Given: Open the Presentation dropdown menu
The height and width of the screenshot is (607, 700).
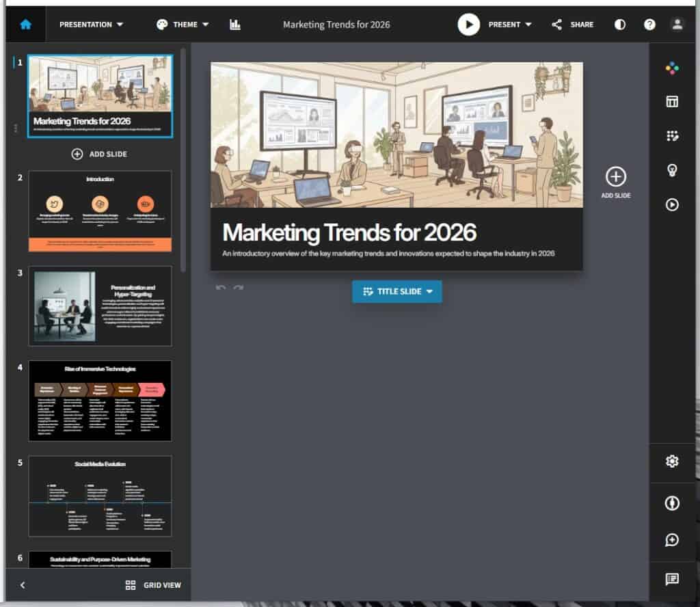Looking at the screenshot, I should tap(91, 25).
